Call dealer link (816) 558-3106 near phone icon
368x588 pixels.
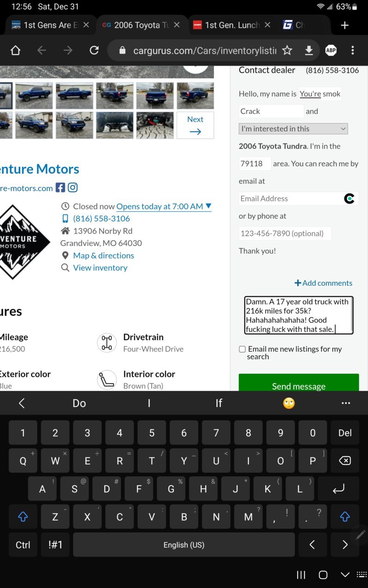101,219
